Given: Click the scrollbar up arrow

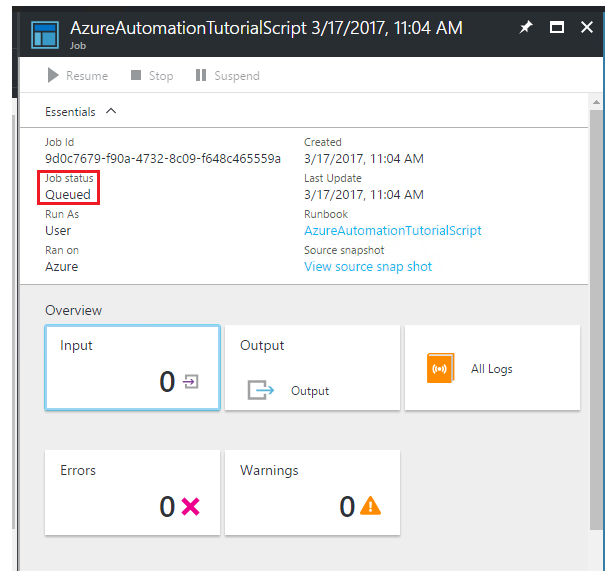Looking at the screenshot, I should (x=596, y=102).
